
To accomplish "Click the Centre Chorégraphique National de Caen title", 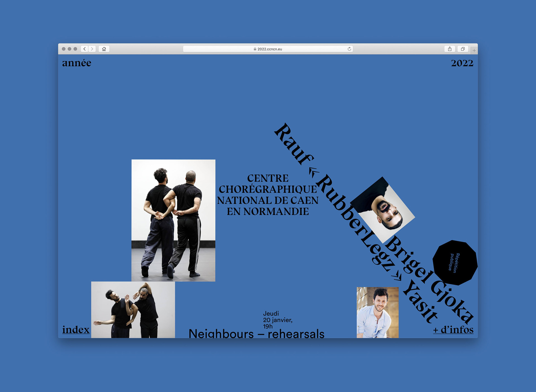I will [268, 195].
